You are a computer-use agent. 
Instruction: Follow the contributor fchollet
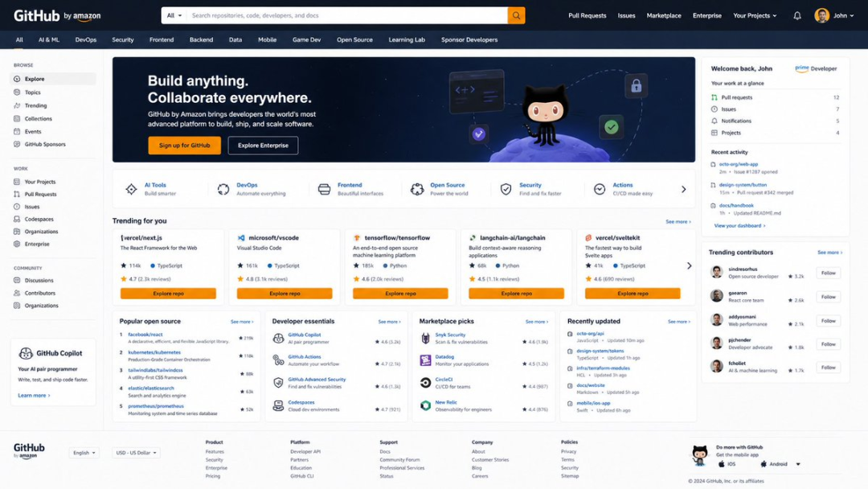828,368
